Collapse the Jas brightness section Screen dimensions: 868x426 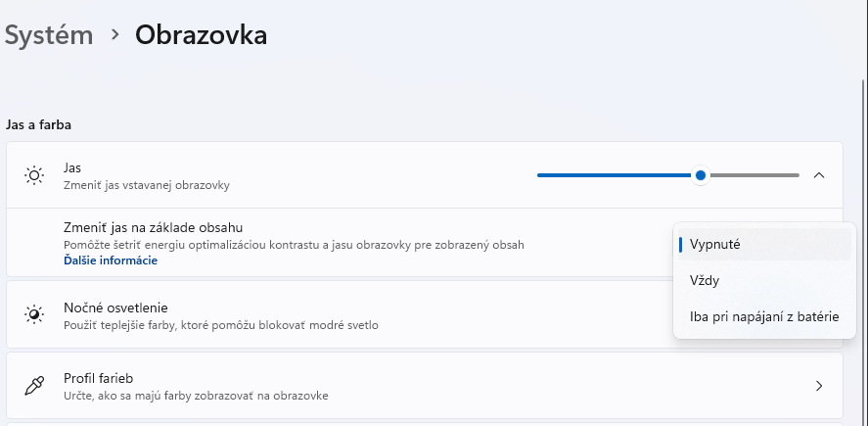(x=819, y=175)
